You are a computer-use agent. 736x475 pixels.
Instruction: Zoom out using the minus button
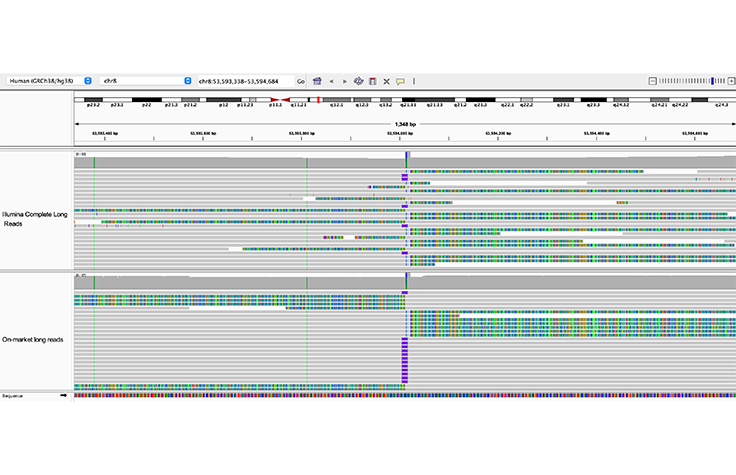(652, 80)
